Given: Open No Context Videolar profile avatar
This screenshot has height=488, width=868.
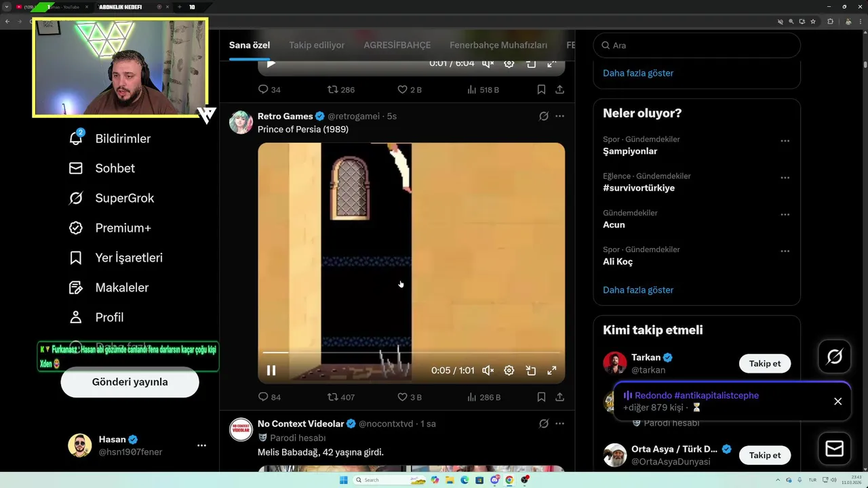Looking at the screenshot, I should [241, 430].
